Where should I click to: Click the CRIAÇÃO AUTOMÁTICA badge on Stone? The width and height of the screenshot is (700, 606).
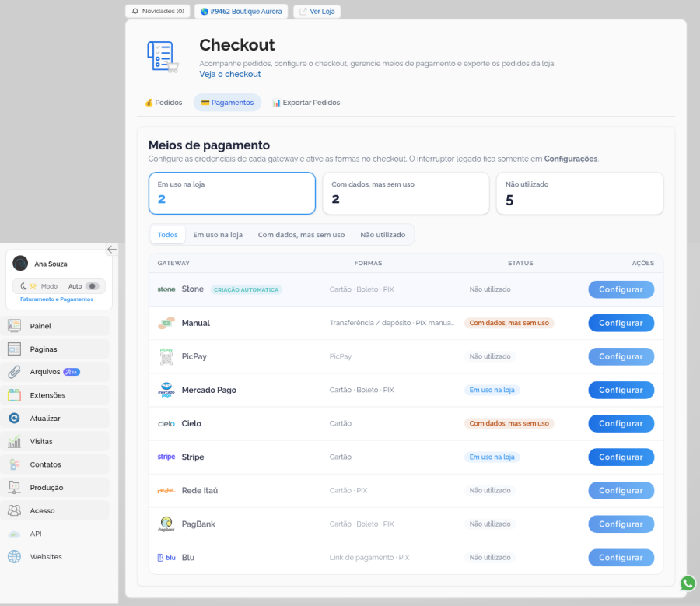(246, 290)
